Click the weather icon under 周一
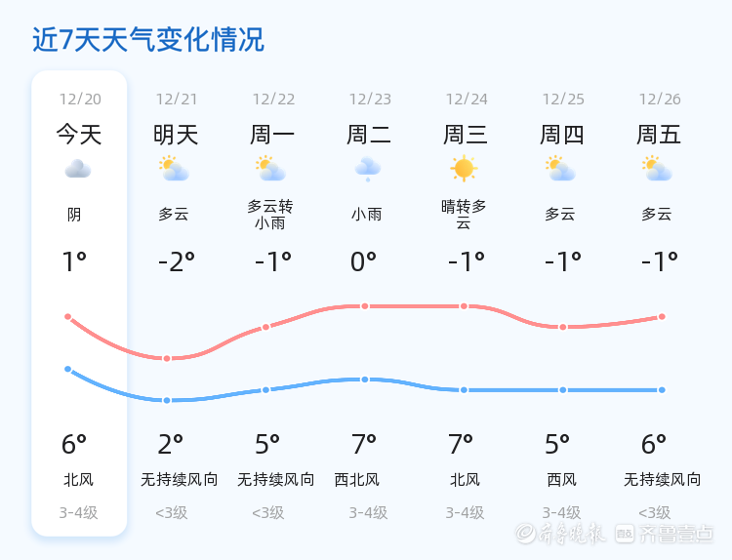 pos(269,169)
